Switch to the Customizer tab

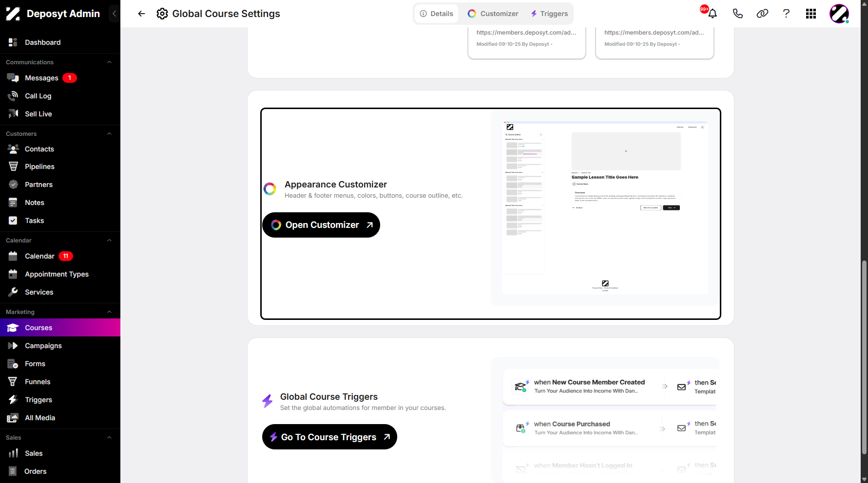493,14
